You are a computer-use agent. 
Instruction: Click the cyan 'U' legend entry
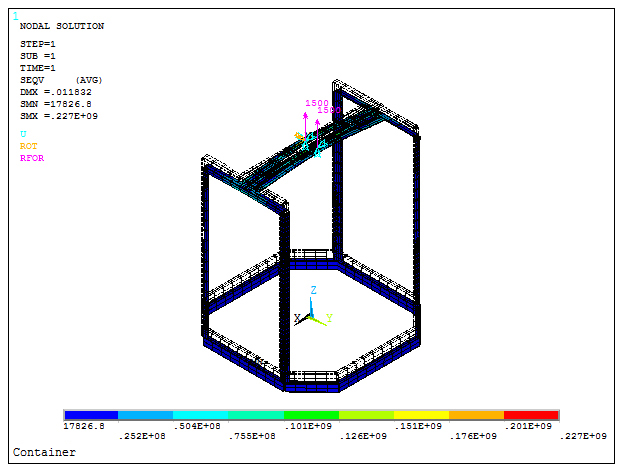pyautogui.click(x=23, y=134)
